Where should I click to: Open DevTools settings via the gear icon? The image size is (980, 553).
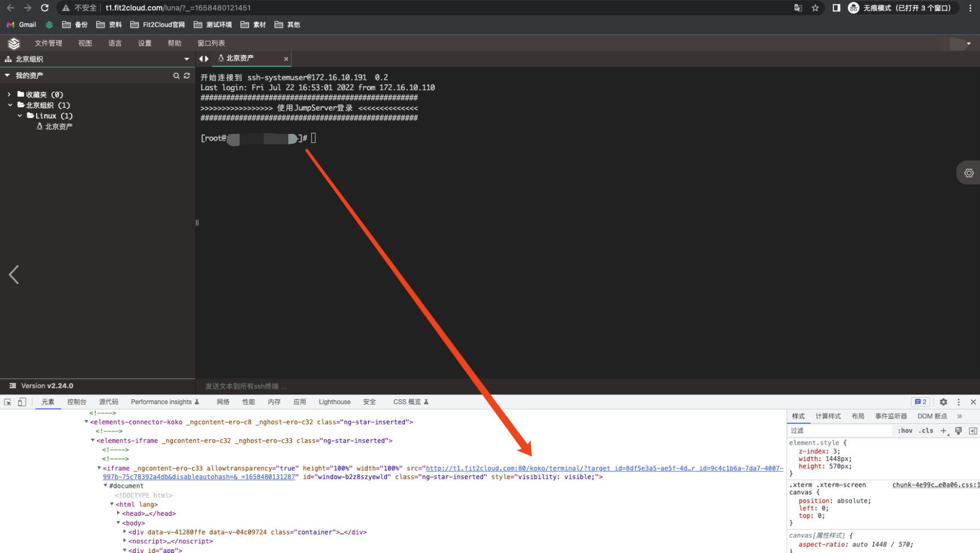coord(943,401)
